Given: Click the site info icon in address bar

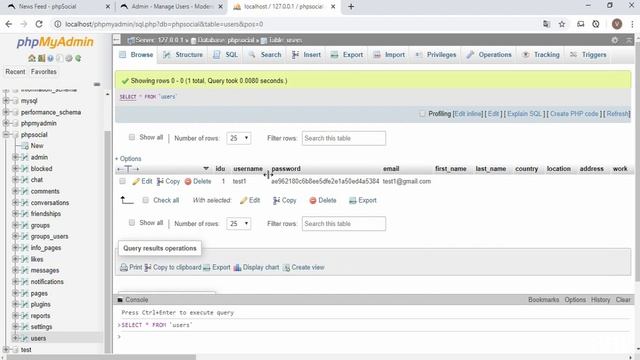Looking at the screenshot, I should click(x=58, y=24).
